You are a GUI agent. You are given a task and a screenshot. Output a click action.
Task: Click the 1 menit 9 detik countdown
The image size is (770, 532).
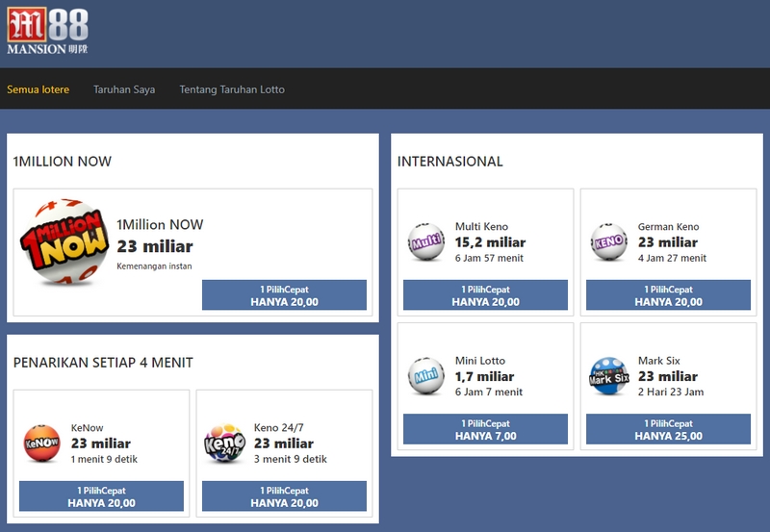(104, 459)
